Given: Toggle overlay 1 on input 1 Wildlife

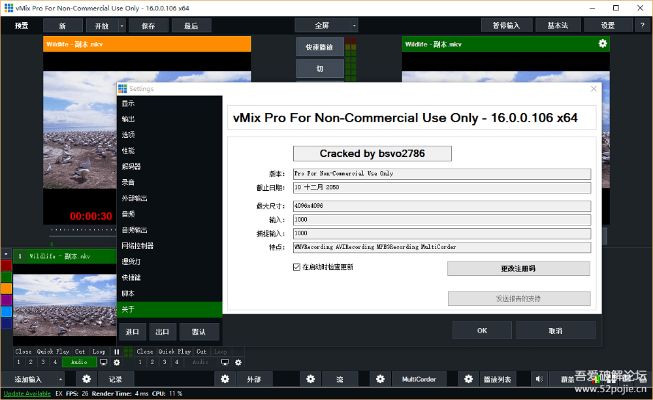Looking at the screenshot, I should (18, 362).
